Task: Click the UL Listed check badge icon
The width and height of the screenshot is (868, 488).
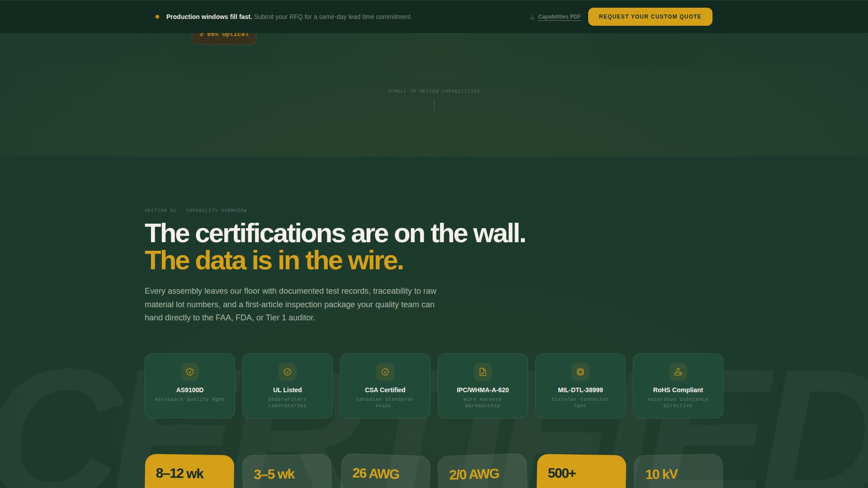Action: coord(287,372)
